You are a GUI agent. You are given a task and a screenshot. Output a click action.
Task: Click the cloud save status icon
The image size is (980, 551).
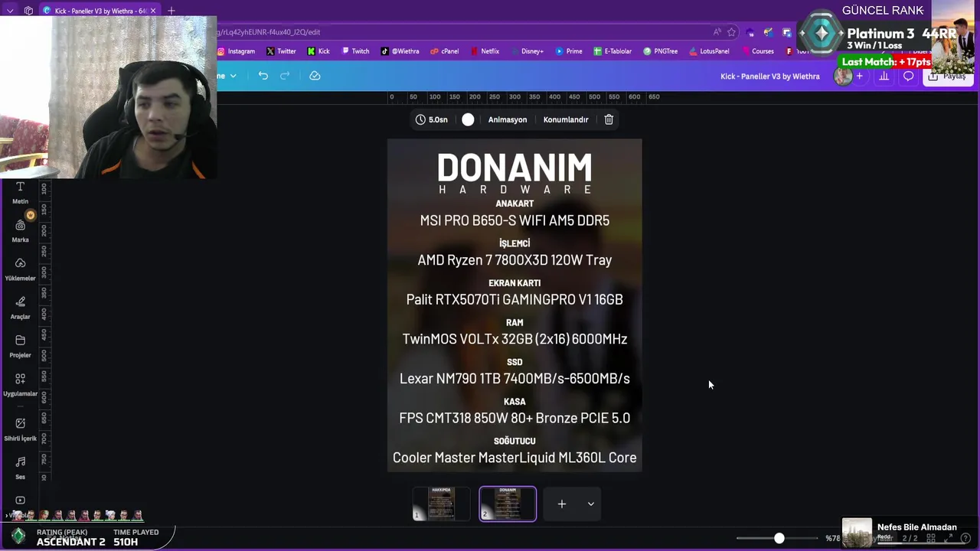(x=315, y=76)
